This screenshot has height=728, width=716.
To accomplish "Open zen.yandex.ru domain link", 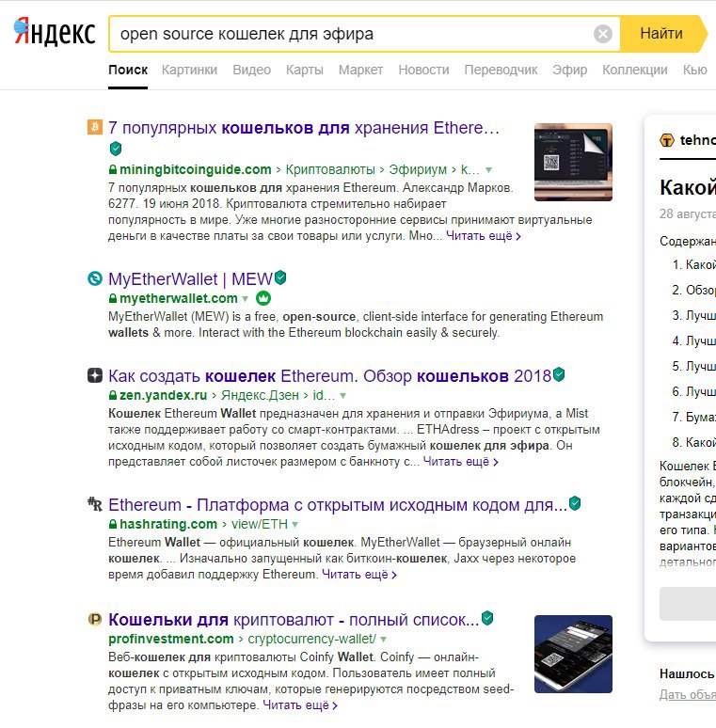I will [x=163, y=395].
